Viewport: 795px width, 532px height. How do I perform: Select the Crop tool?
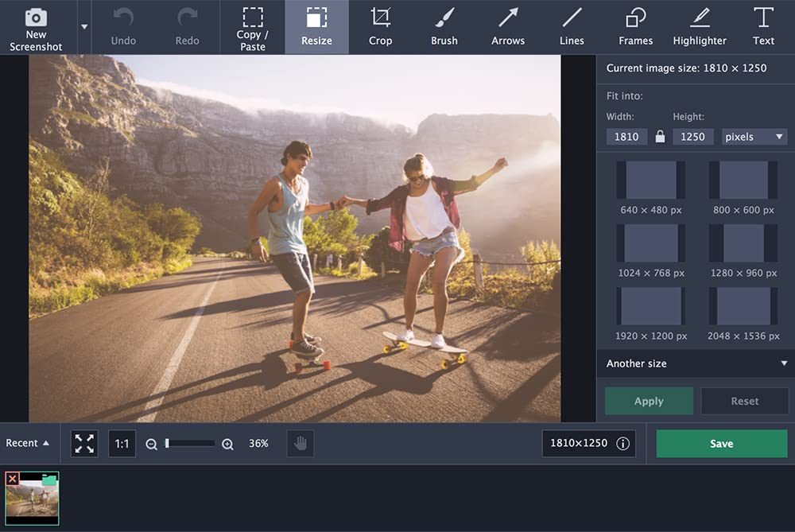click(380, 27)
